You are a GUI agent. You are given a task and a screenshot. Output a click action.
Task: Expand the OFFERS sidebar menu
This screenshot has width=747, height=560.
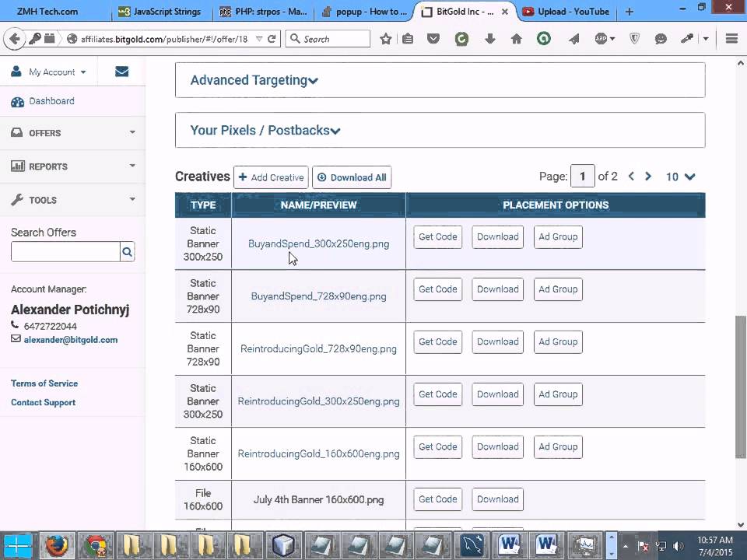(72, 133)
